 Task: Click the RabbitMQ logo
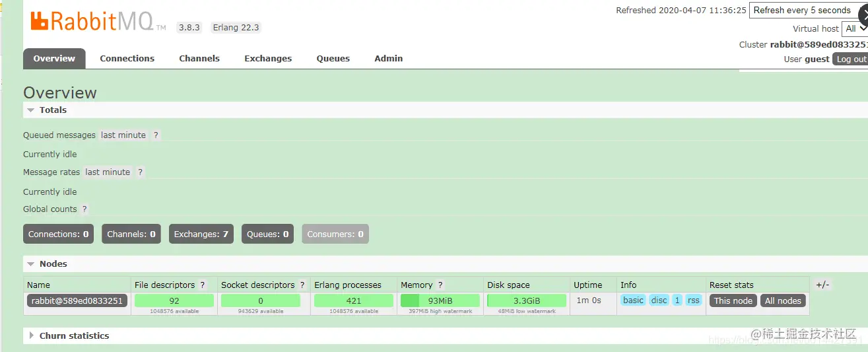pos(98,22)
